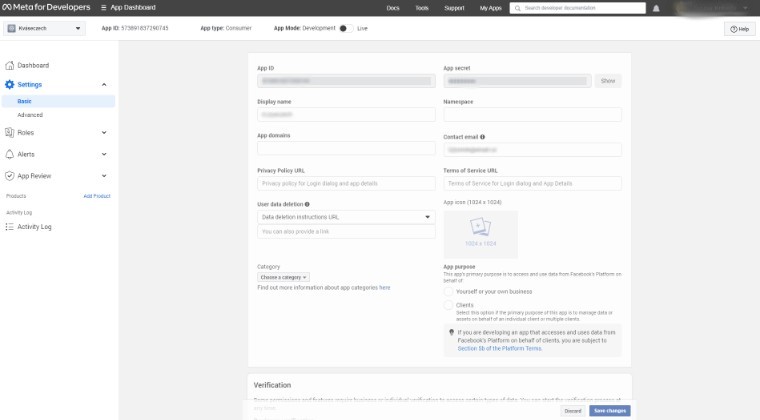
Task: Click Show button for App secret
Action: 608,81
